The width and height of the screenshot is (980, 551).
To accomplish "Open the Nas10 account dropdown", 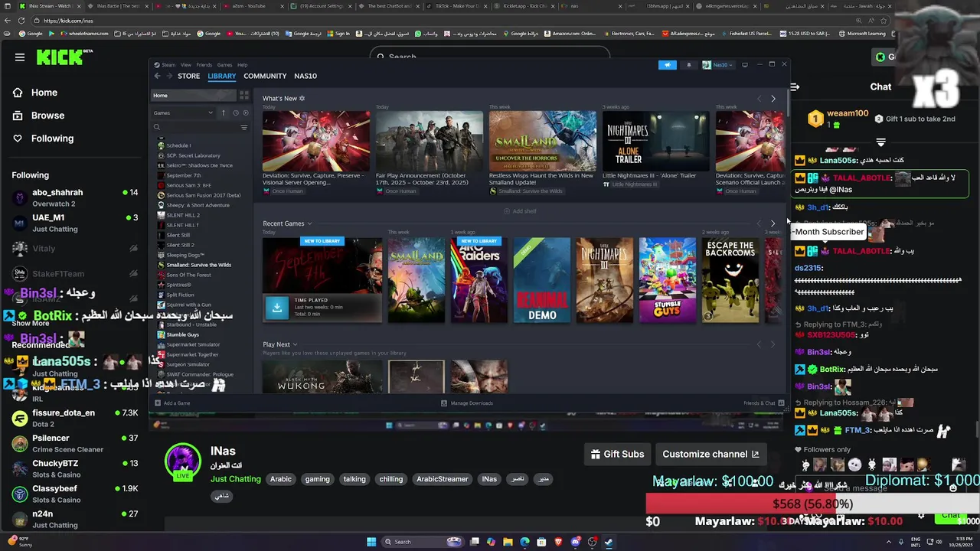I will pyautogui.click(x=718, y=65).
